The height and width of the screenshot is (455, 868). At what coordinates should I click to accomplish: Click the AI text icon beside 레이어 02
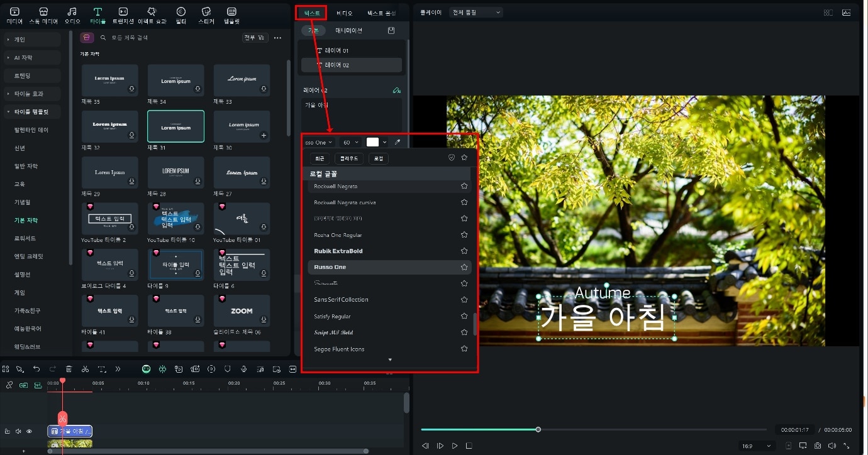pyautogui.click(x=396, y=90)
